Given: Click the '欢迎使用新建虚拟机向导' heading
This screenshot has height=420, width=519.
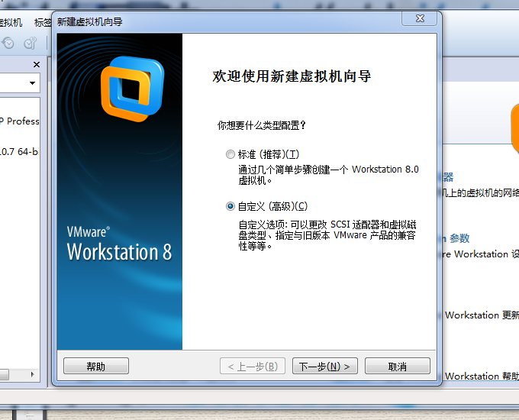Looking at the screenshot, I should point(292,76).
